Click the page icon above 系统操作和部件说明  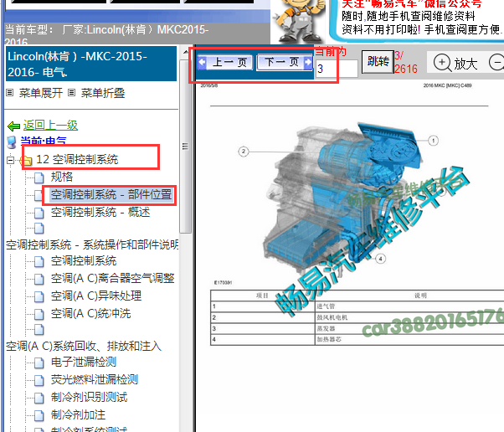[39, 229]
